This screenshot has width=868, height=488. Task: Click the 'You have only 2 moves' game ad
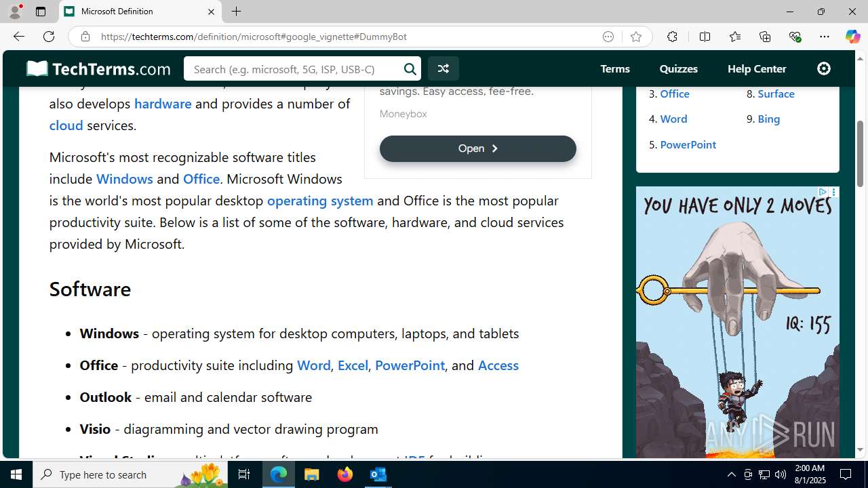[x=737, y=322]
